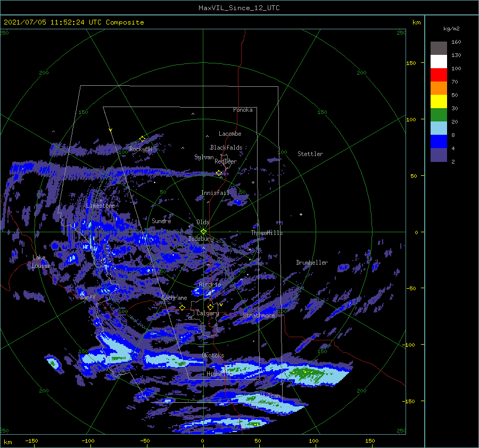
Task: Click the Okotoks label
Action: tap(213, 355)
